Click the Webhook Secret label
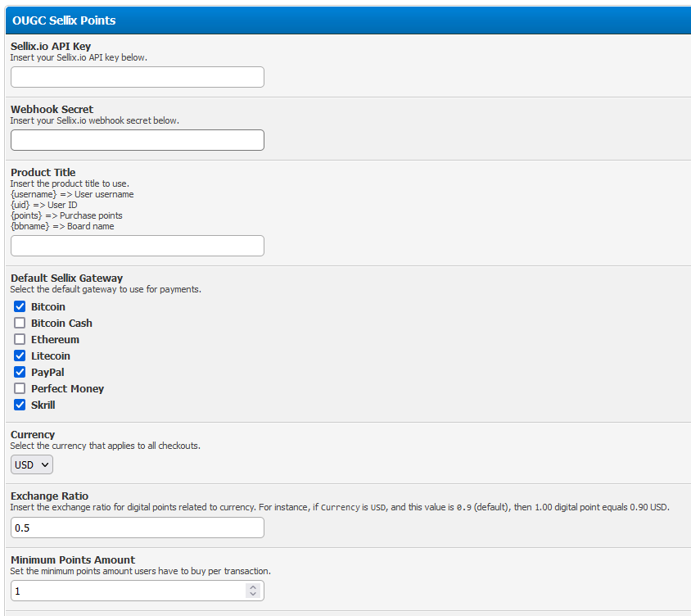Viewport: 691px width, 616px height. tap(52, 110)
